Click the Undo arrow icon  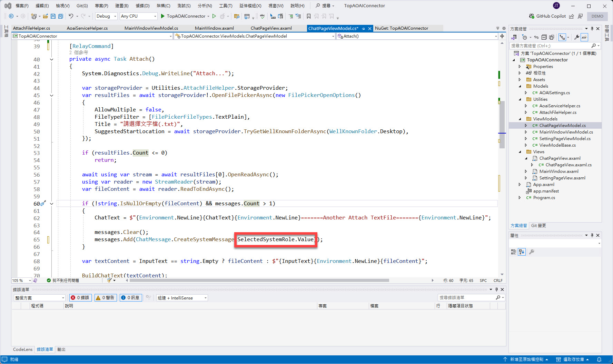(71, 16)
